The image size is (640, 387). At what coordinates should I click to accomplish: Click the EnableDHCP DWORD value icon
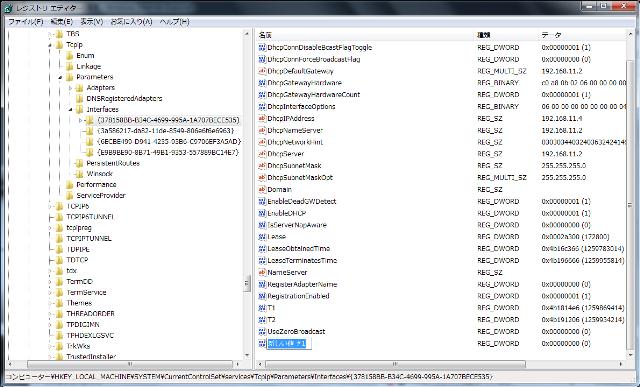pos(262,213)
